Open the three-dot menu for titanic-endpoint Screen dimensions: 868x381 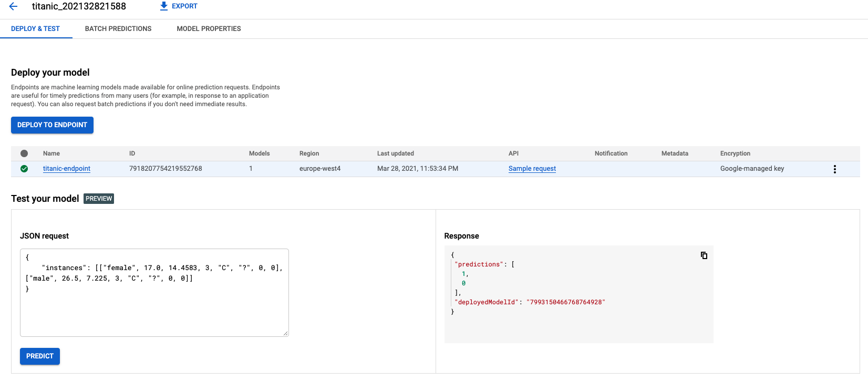[834, 169]
